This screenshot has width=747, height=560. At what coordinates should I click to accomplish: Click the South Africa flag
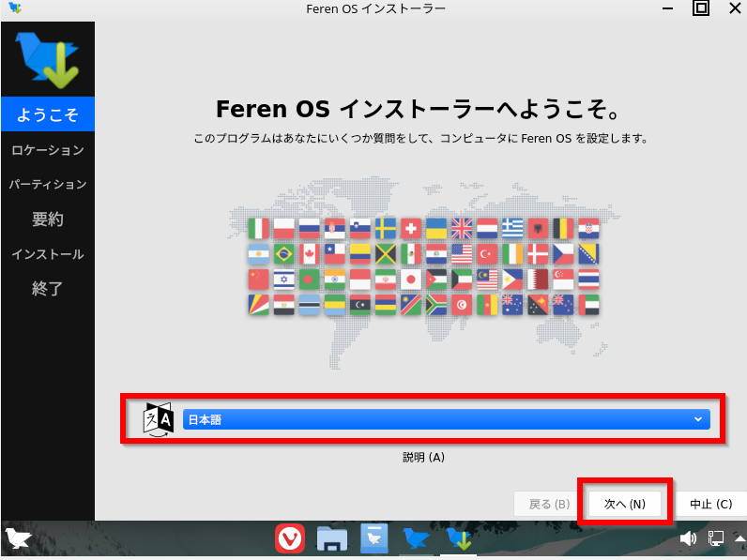[436, 305]
